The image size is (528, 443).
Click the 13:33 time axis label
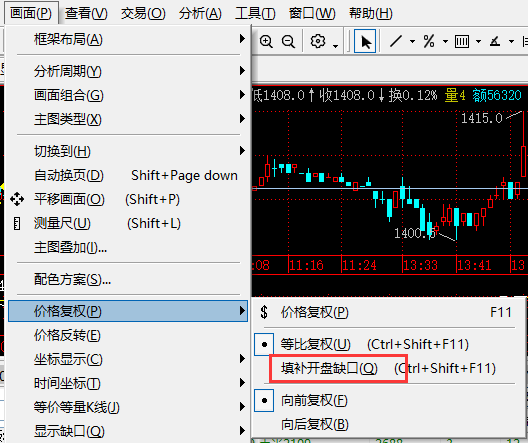[420, 265]
